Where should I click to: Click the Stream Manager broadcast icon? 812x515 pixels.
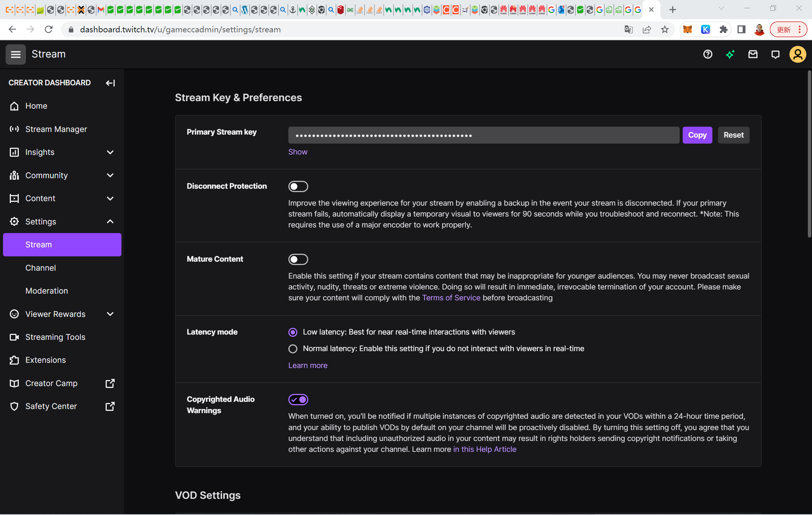[14, 129]
